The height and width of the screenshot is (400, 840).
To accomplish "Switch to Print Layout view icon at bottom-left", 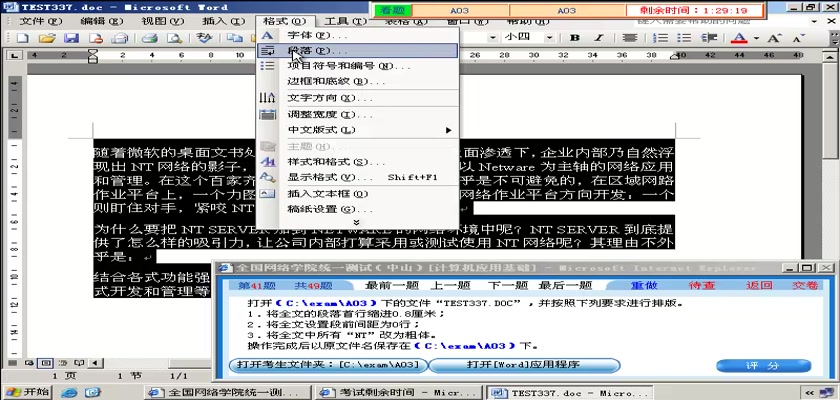I will (x=46, y=363).
